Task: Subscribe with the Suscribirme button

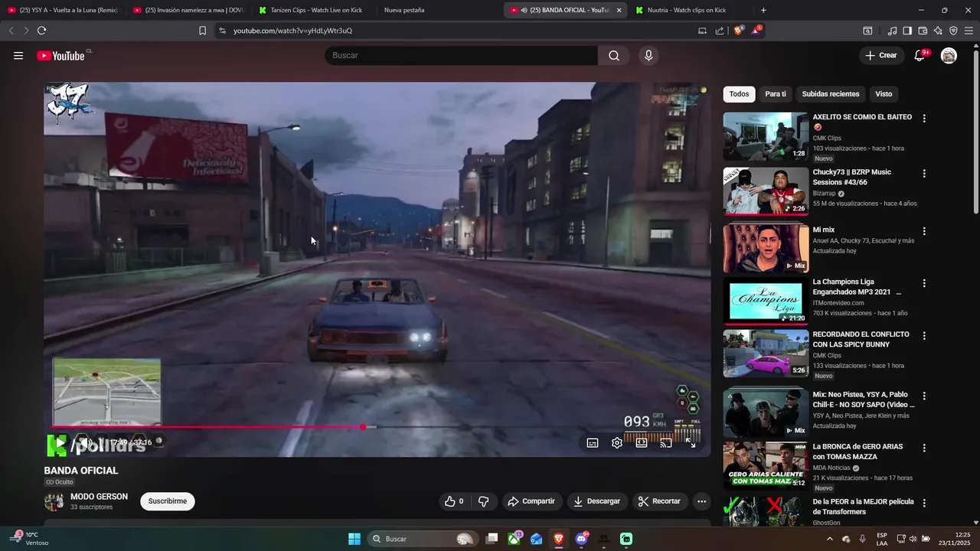Action: 168,501
